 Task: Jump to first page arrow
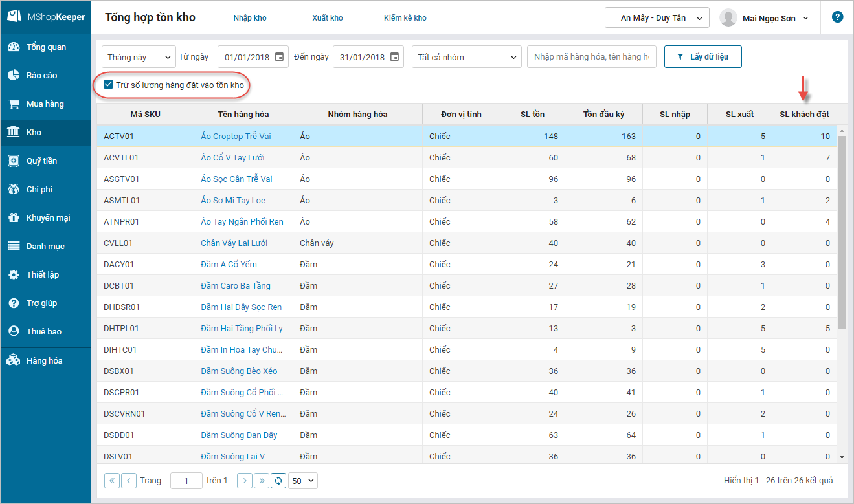pos(112,481)
